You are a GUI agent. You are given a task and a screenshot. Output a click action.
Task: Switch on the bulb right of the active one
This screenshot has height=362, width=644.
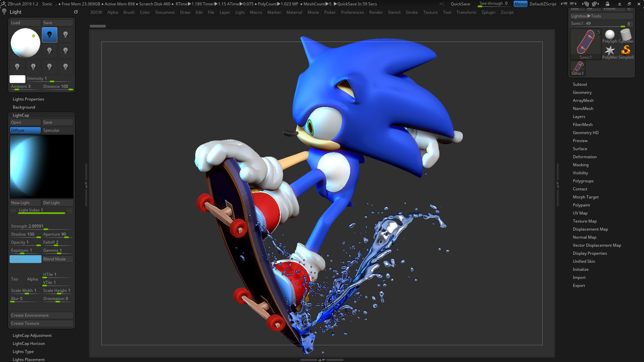[x=66, y=35]
